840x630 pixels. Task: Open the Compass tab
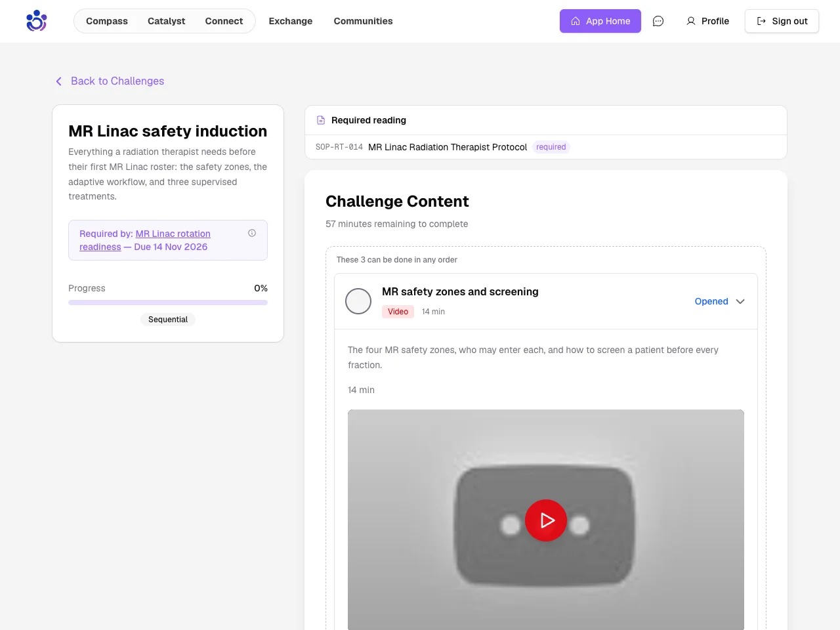(x=107, y=21)
